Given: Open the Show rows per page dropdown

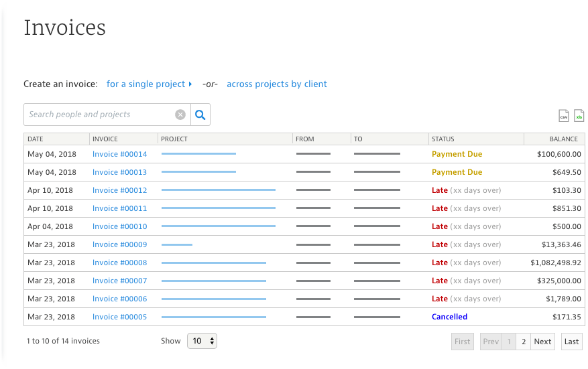Looking at the screenshot, I should pyautogui.click(x=202, y=341).
